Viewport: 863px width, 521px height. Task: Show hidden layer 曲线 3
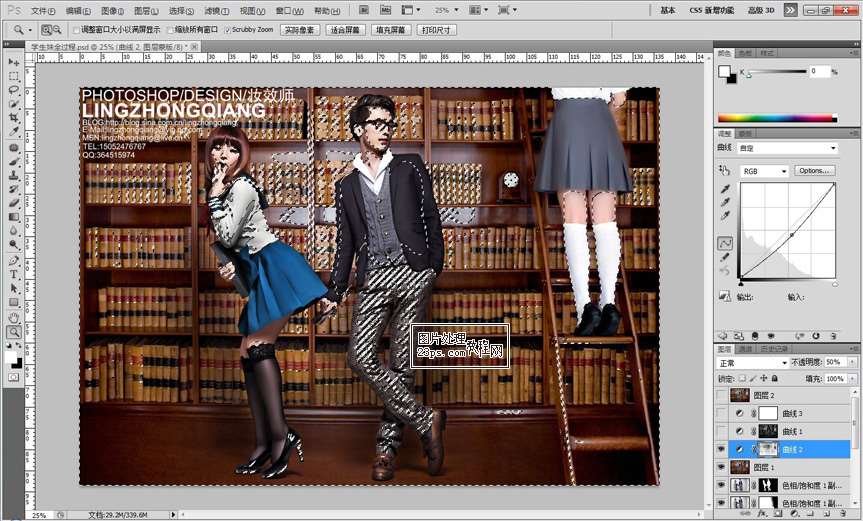coord(721,413)
